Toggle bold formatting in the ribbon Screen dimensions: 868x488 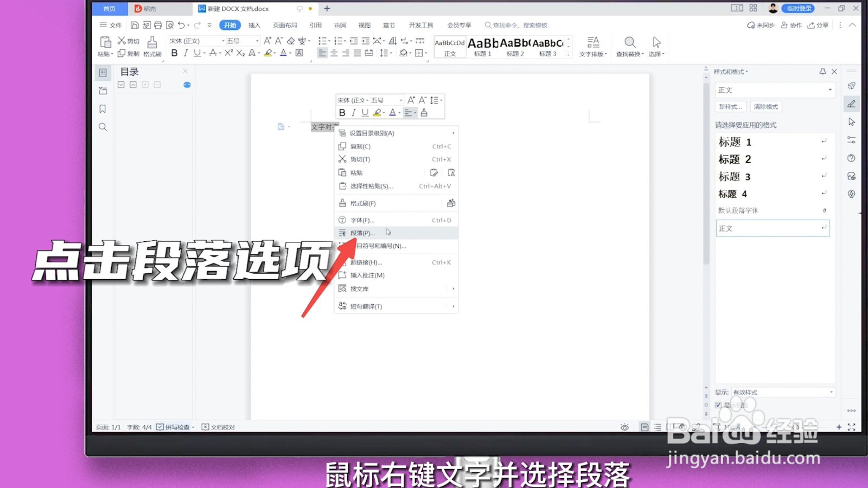pos(174,53)
